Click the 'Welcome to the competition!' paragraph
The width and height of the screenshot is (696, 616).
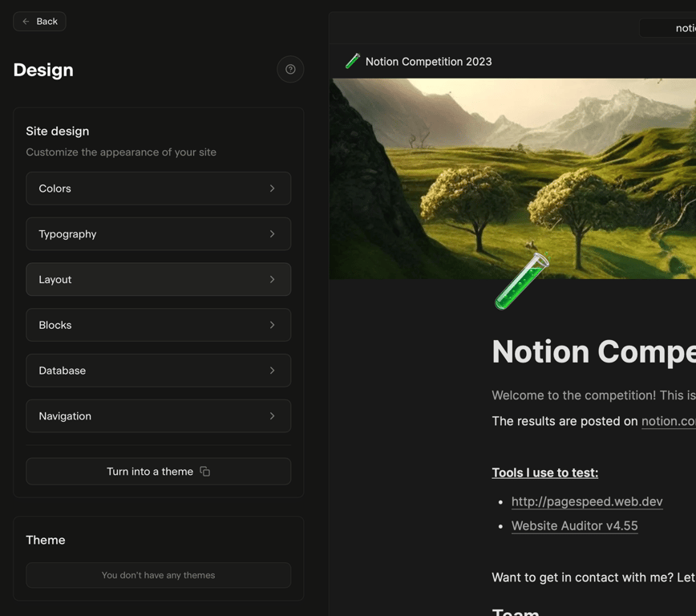[594, 395]
